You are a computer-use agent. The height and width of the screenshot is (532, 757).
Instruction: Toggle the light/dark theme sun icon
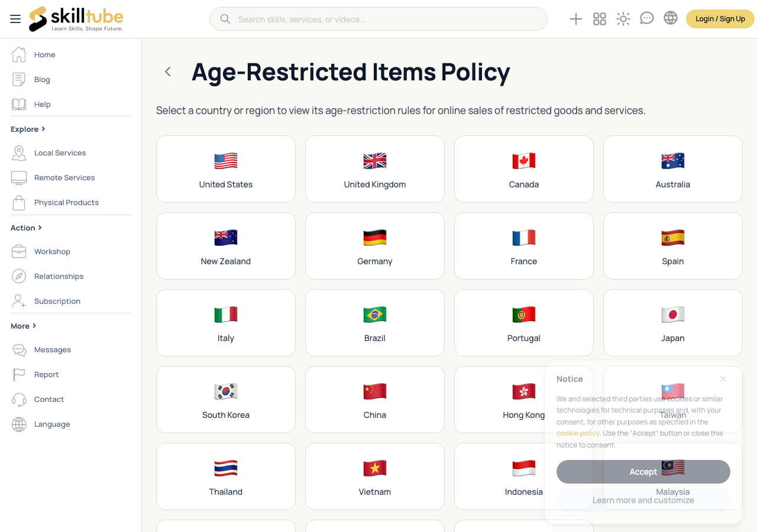coord(623,19)
